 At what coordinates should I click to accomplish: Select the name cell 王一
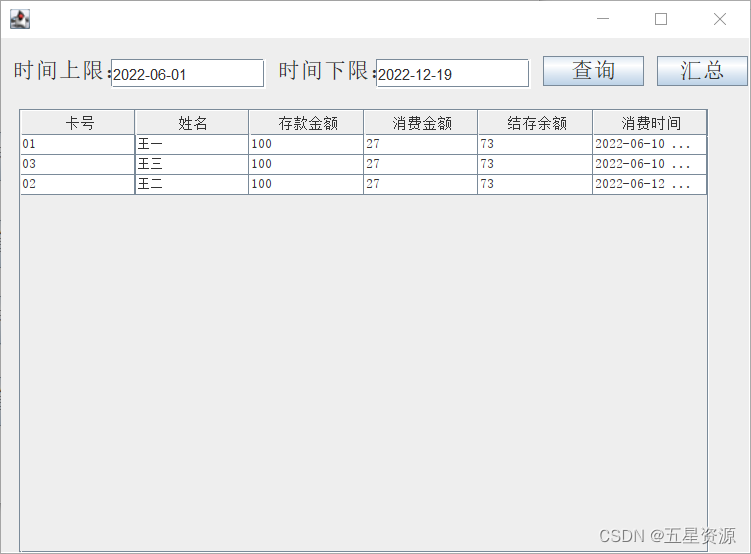192,145
